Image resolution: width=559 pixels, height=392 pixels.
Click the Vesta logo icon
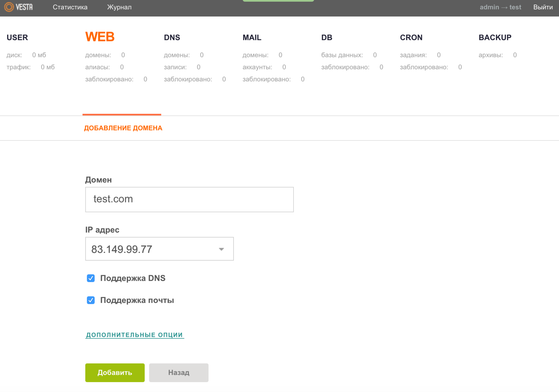(9, 7)
